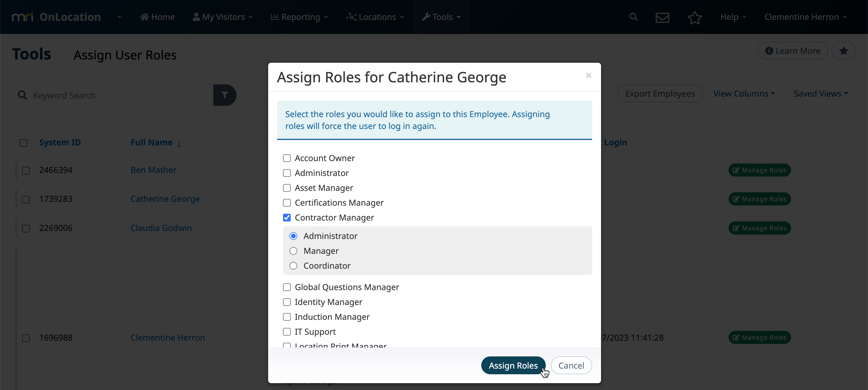Click the System ID value 2466394
Viewport: 868px width, 390px height.
click(56, 170)
